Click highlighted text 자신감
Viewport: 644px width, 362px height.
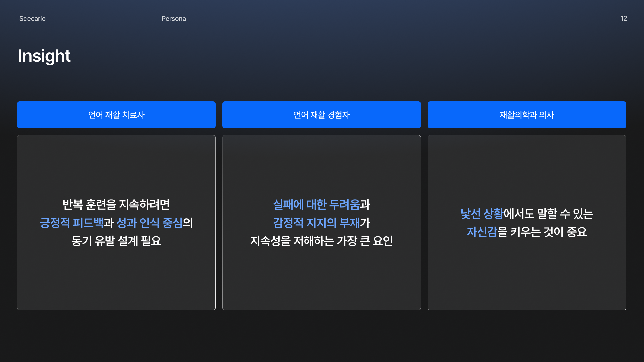[x=482, y=232]
